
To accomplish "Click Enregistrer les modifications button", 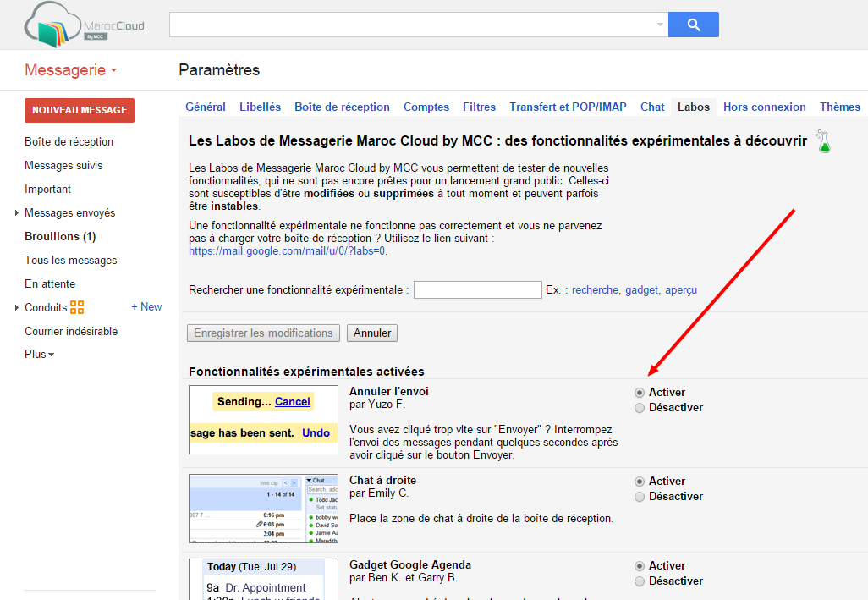I will 263,333.
